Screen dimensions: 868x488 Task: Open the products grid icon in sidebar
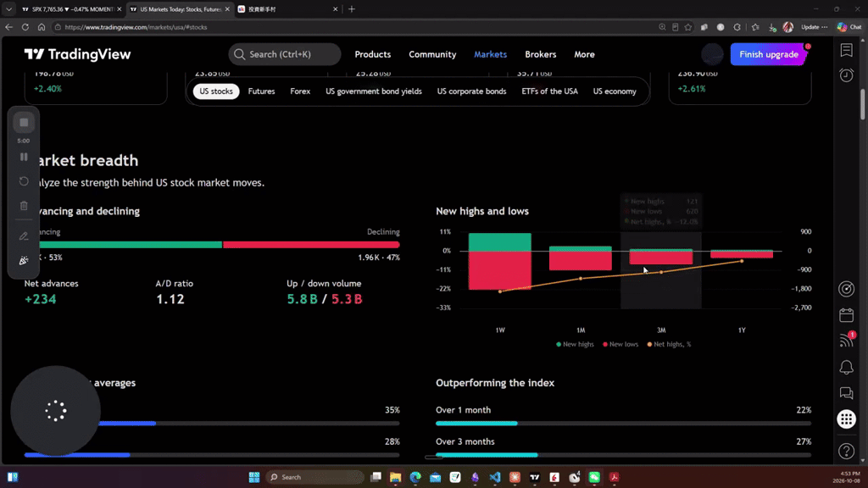tap(846, 419)
